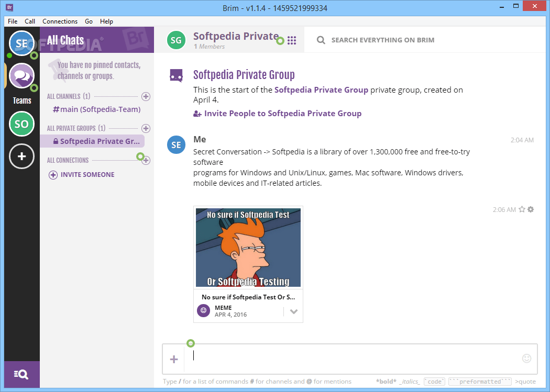
Task: Switch to the SO team avatar
Action: coord(22,124)
